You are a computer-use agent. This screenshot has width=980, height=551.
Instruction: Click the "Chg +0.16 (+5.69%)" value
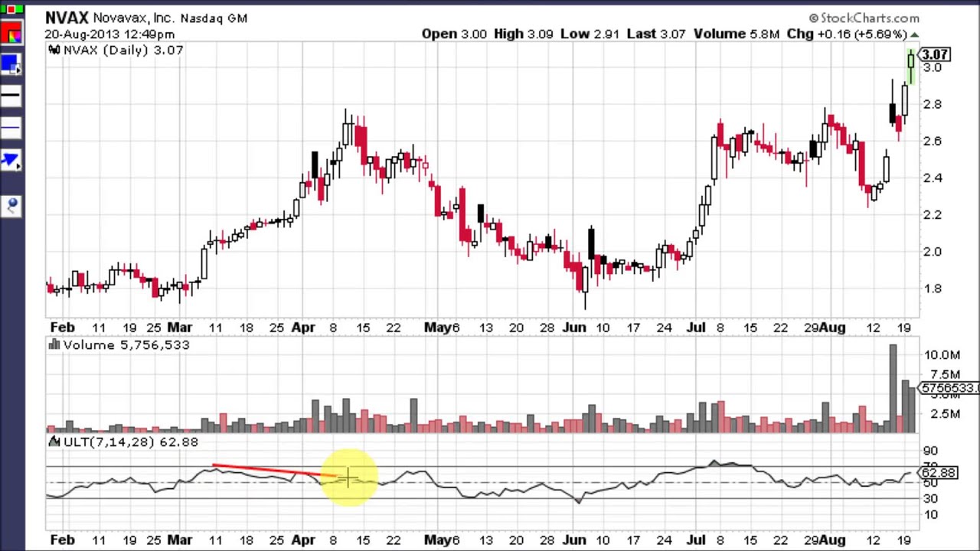click(847, 34)
